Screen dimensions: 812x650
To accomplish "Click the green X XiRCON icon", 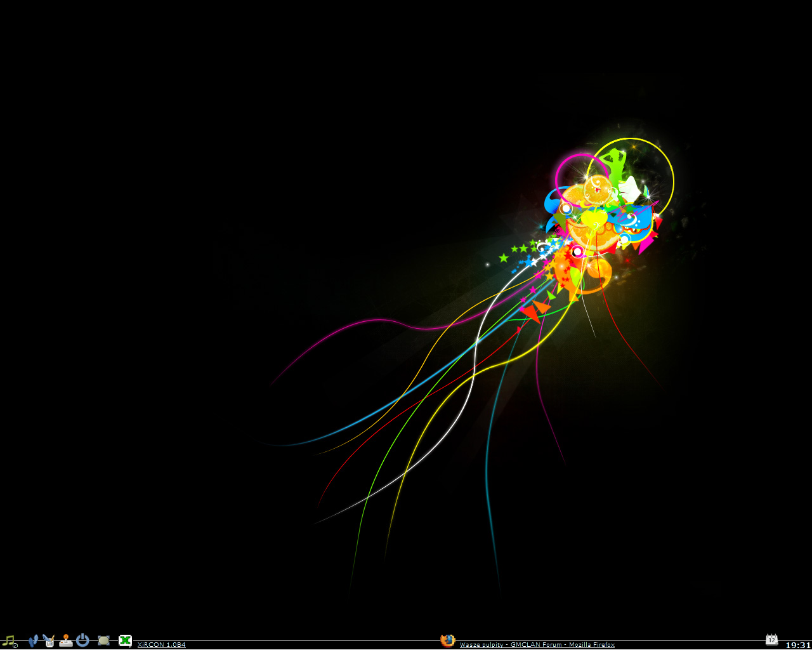I will (126, 641).
